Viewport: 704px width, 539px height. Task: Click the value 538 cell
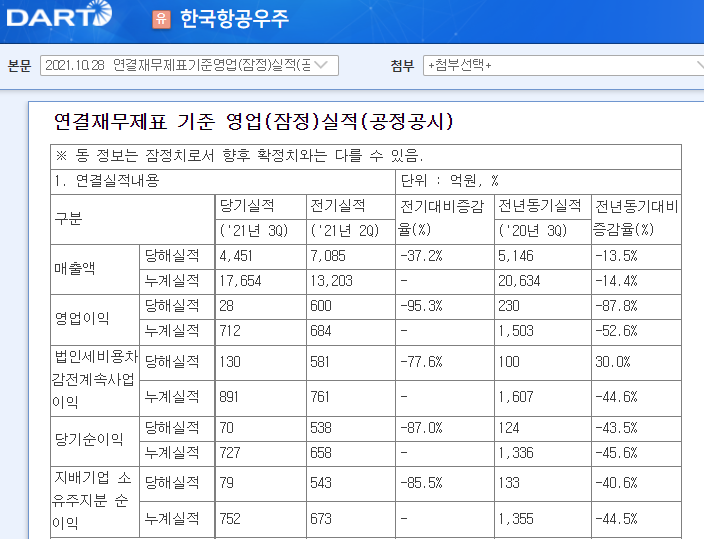[351, 429]
